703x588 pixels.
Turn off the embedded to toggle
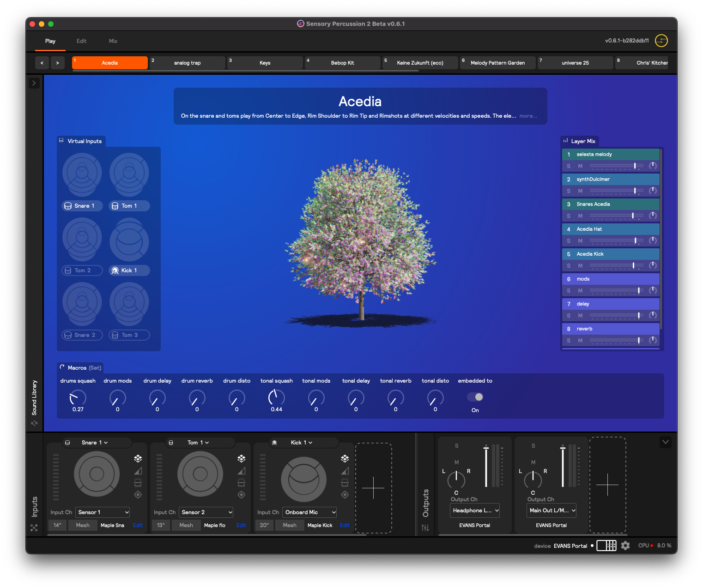pos(475,397)
